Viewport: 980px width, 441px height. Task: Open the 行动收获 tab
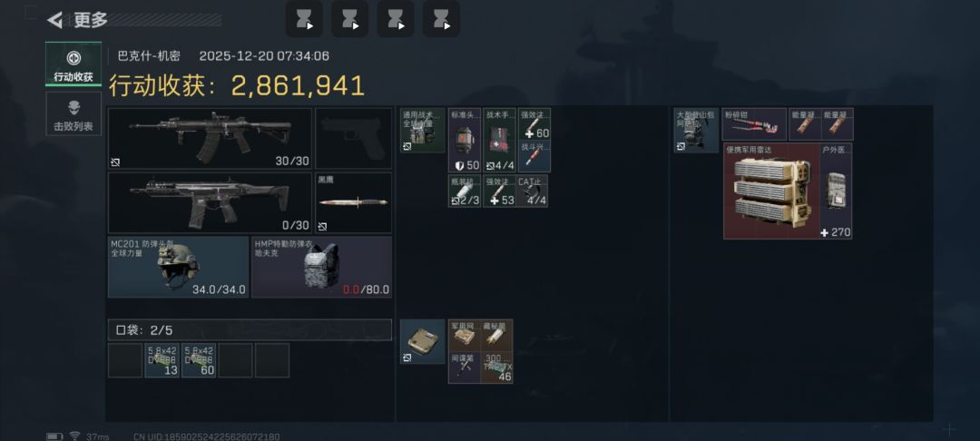(73, 64)
